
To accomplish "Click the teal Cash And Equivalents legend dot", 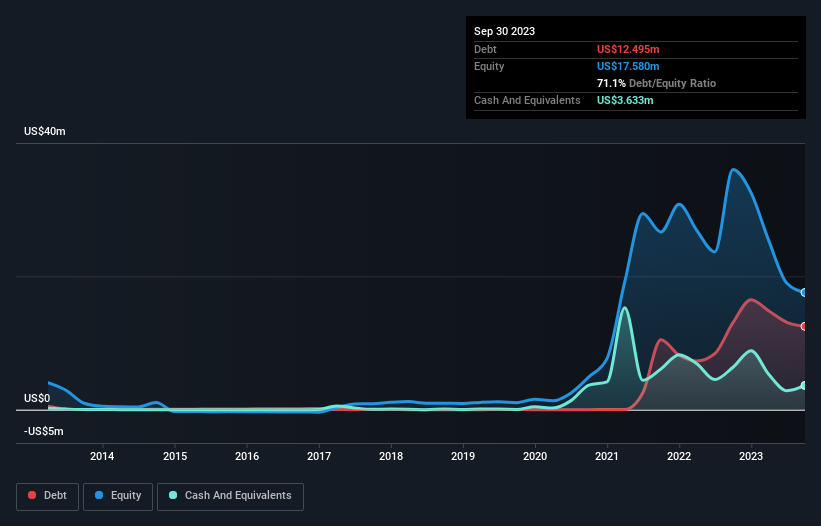I will tap(173, 495).
